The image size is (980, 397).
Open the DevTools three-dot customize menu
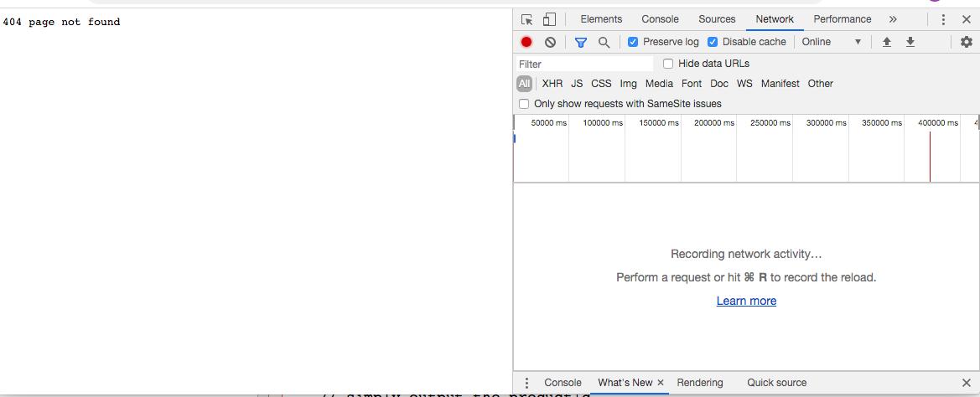point(943,19)
